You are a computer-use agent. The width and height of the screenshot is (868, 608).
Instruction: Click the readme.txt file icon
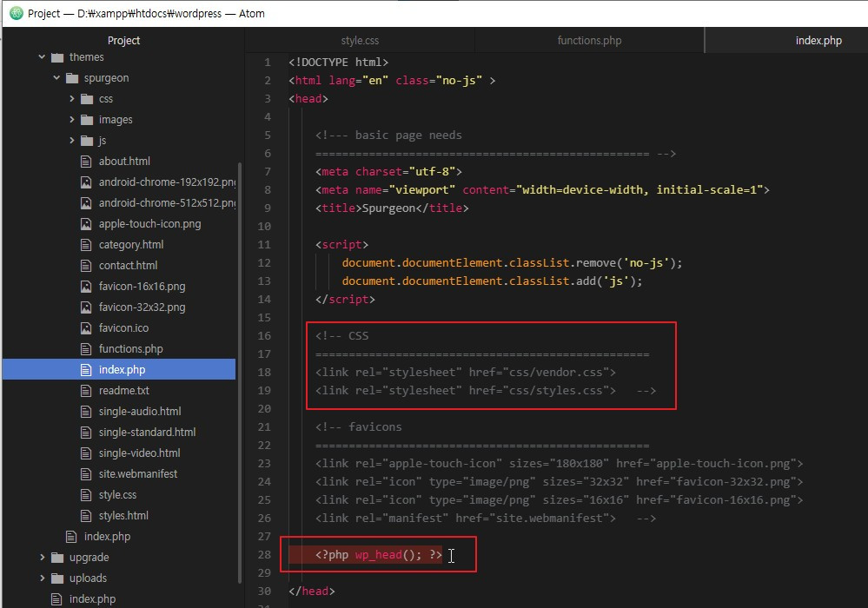86,391
